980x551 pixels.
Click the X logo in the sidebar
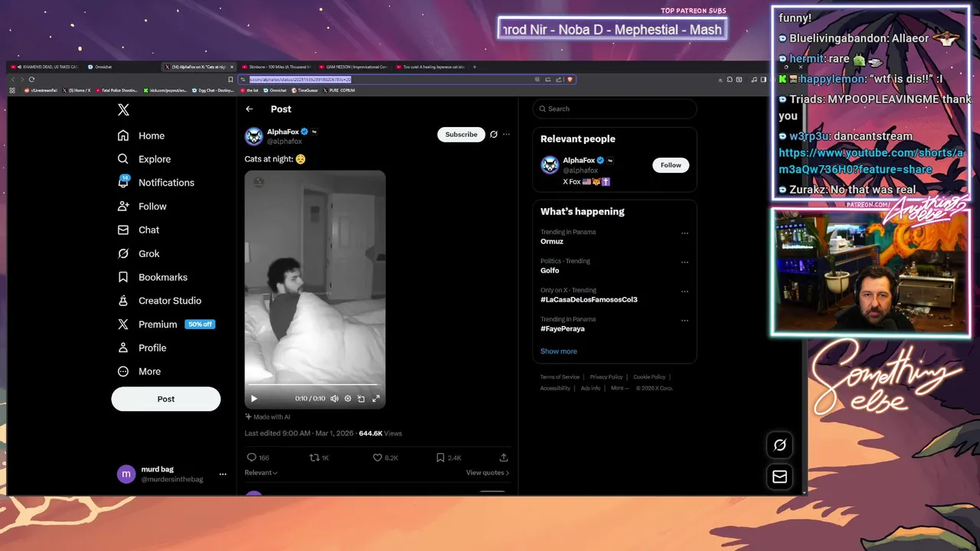click(123, 110)
